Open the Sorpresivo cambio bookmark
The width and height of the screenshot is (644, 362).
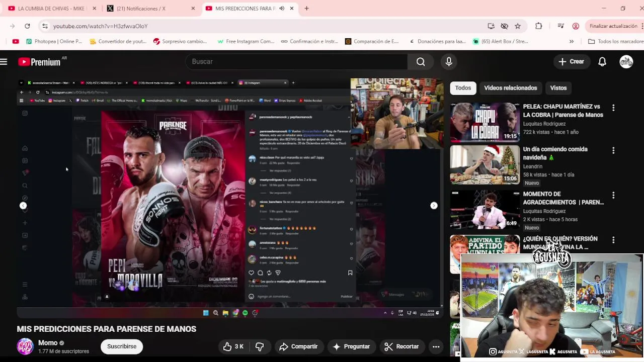tap(180, 42)
